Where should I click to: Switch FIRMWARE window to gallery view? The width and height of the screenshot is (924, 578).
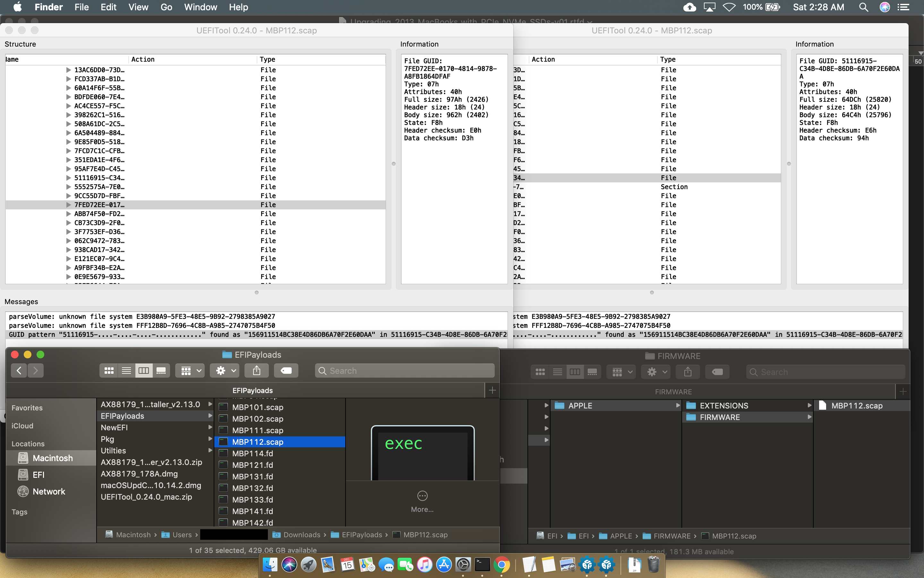pyautogui.click(x=592, y=372)
